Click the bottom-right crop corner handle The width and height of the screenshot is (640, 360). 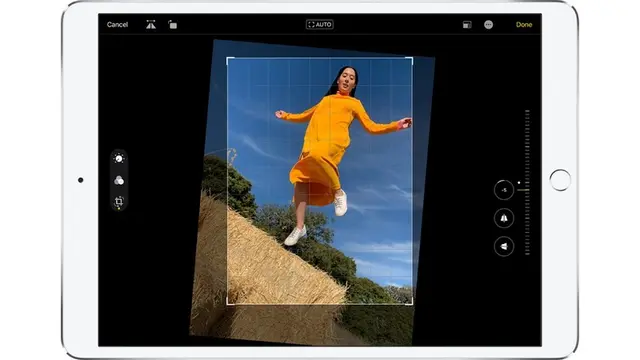click(410, 302)
